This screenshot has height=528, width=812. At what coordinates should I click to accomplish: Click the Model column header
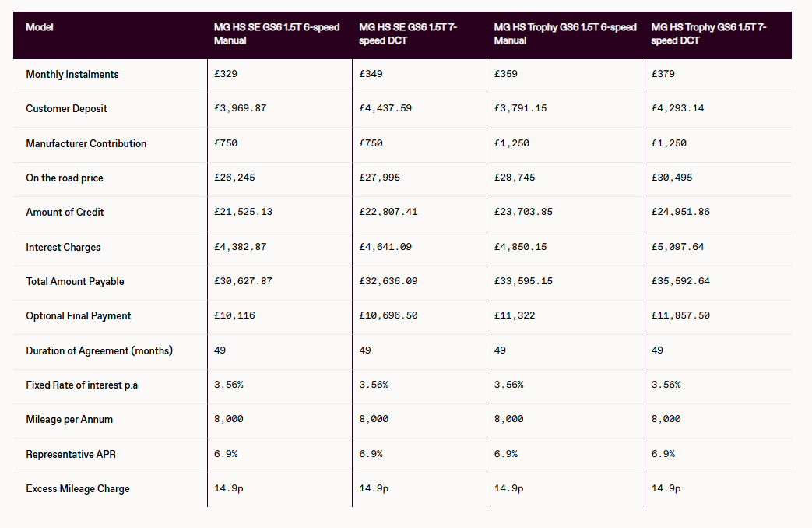point(40,27)
